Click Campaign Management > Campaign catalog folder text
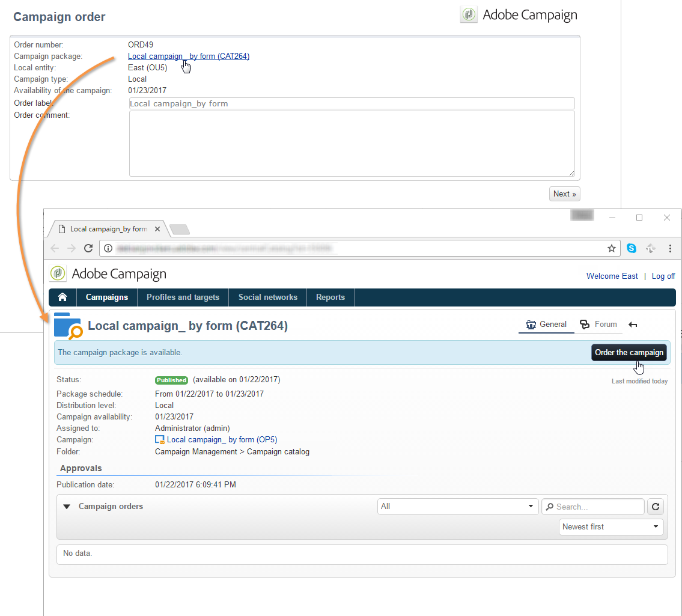 point(233,451)
